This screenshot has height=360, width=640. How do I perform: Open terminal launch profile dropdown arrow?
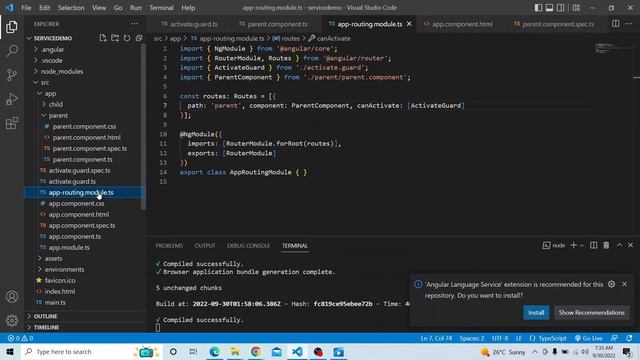(x=582, y=245)
